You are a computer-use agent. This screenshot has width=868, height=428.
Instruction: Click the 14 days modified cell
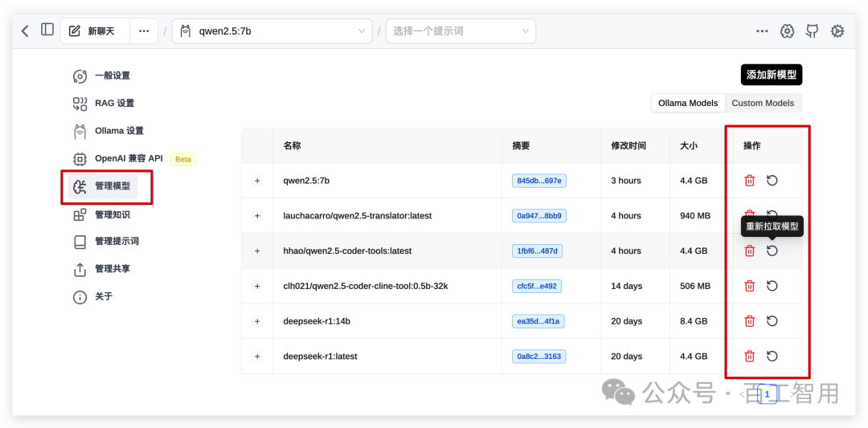pyautogui.click(x=627, y=286)
